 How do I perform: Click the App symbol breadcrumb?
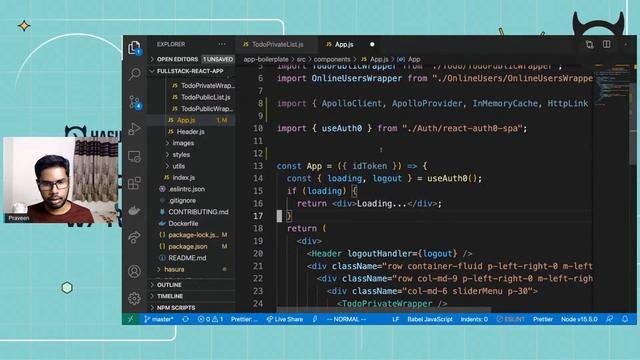tap(409, 59)
